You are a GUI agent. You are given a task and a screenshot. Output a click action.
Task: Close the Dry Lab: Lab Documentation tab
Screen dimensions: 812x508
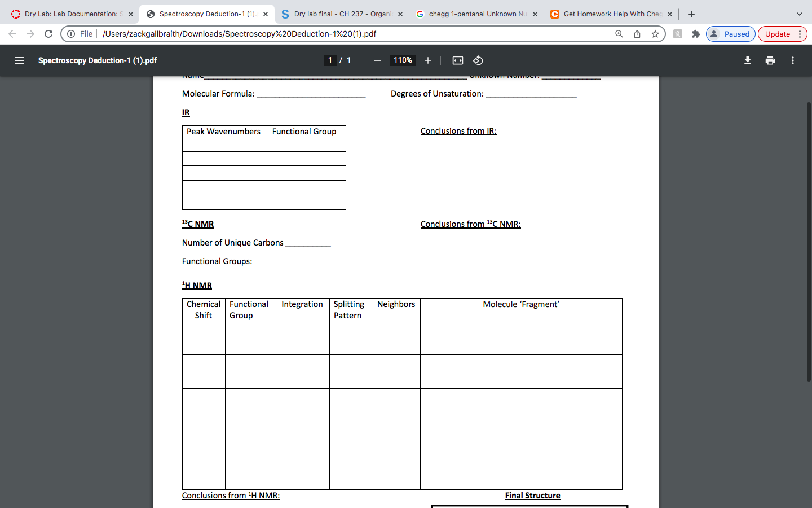[x=131, y=14]
